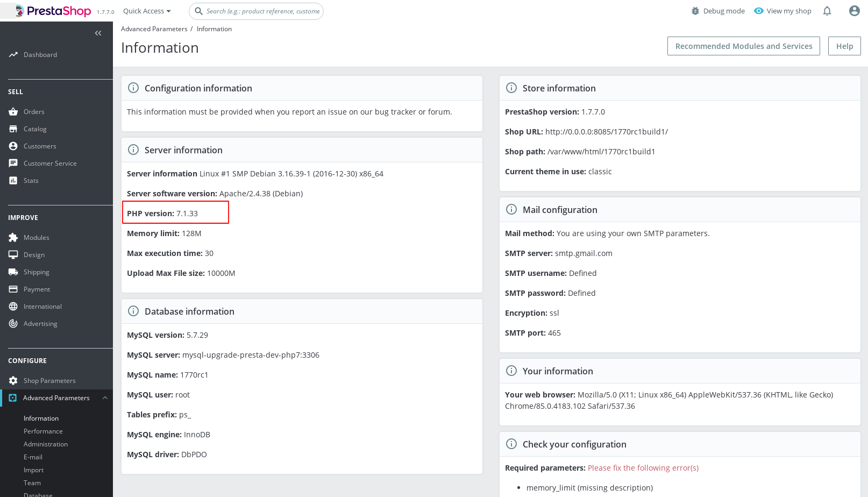Select the Orders icon in the sidebar
This screenshot has height=497, width=868.
13,111
